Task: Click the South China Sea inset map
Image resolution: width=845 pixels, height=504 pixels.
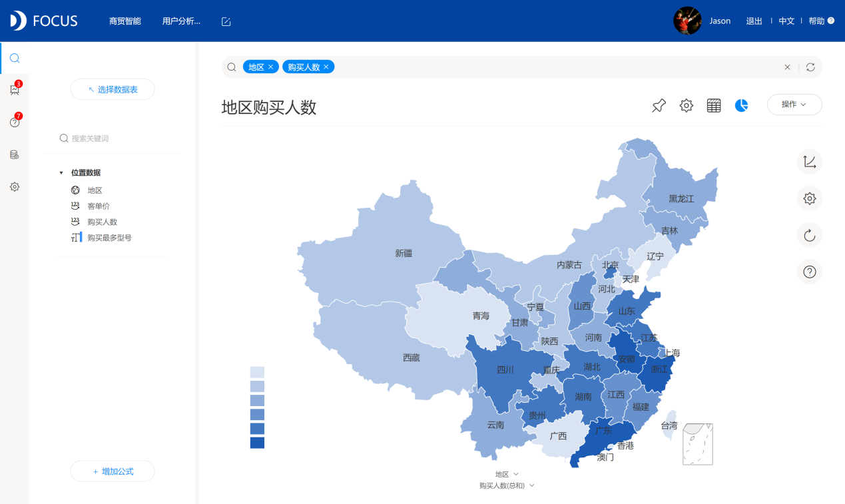Action: (698, 443)
